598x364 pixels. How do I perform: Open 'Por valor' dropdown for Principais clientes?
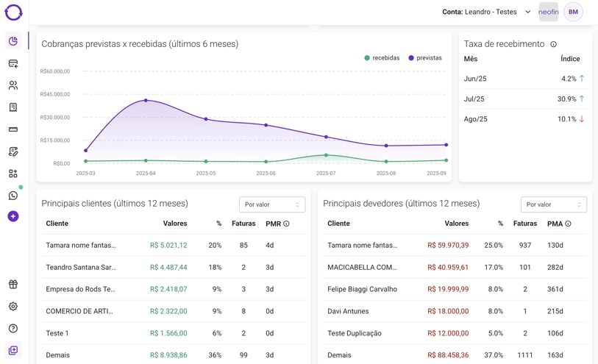point(272,204)
